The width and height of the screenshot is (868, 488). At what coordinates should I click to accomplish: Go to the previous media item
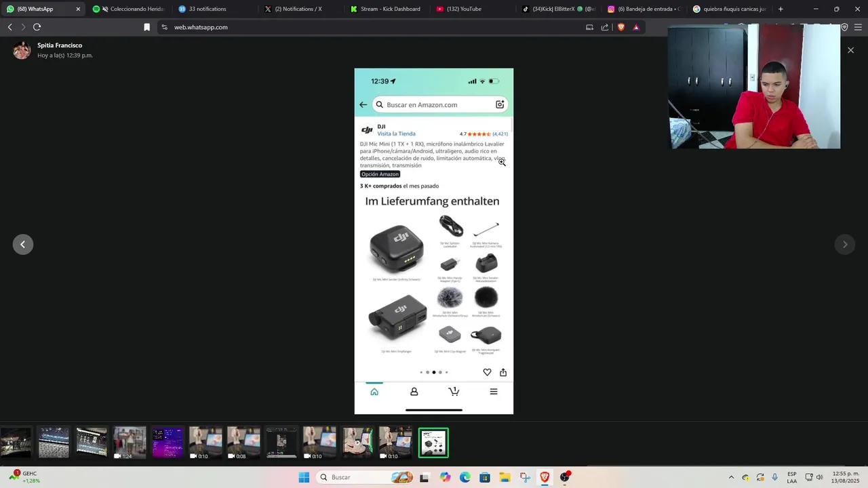point(23,245)
